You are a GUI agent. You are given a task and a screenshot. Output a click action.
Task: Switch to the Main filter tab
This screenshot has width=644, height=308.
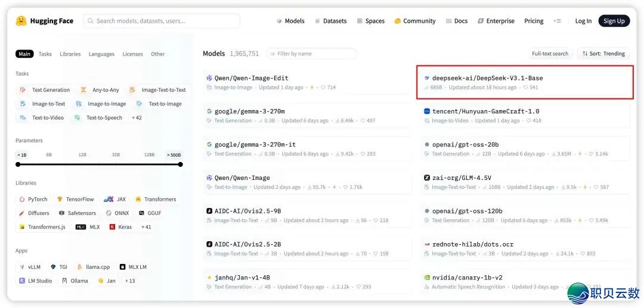coord(24,54)
